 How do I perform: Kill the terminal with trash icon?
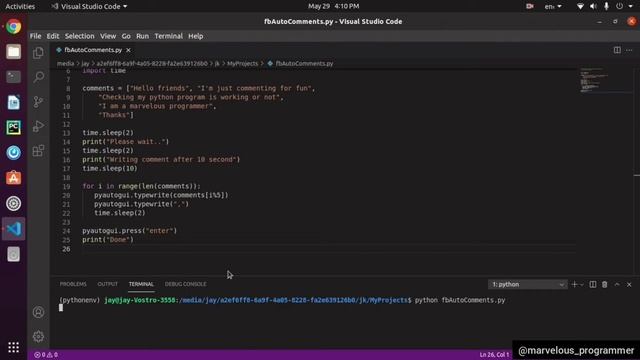604,284
